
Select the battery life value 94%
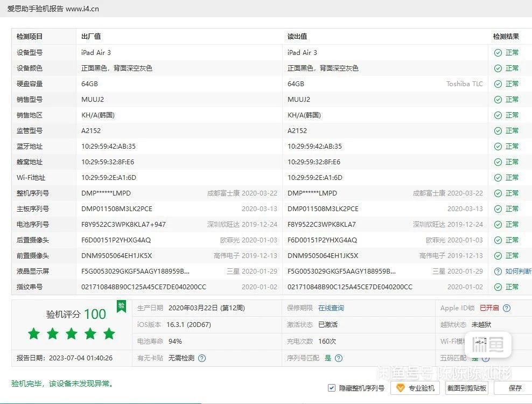coord(175,341)
